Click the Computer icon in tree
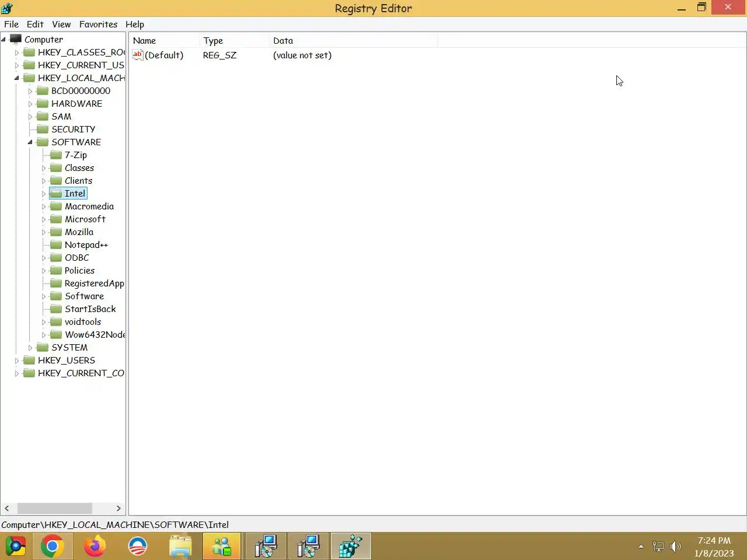Viewport: 747px width, 560px height. (16, 39)
